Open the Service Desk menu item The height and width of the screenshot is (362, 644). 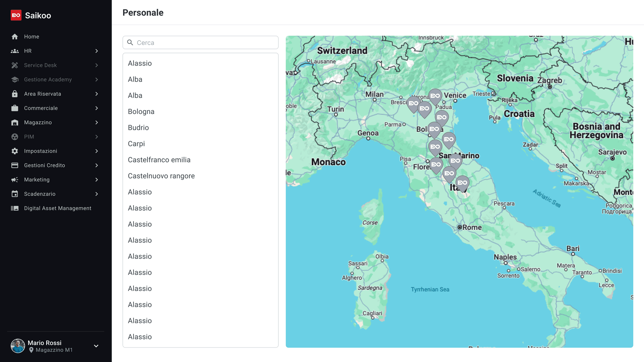point(40,65)
